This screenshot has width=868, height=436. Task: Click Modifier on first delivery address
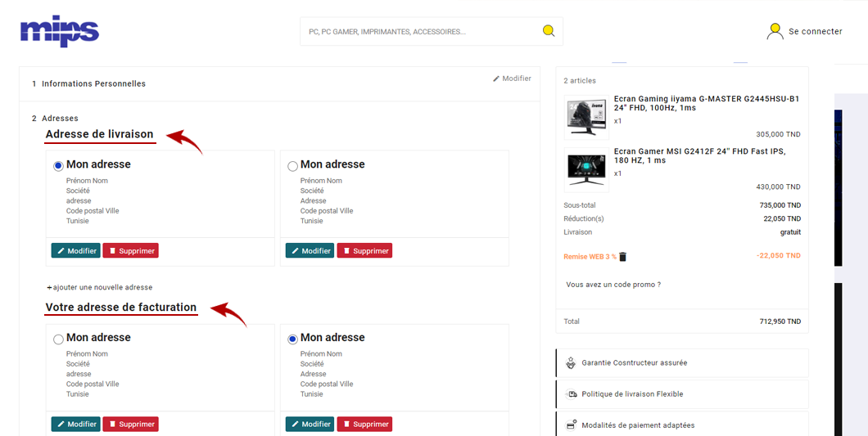coord(76,250)
